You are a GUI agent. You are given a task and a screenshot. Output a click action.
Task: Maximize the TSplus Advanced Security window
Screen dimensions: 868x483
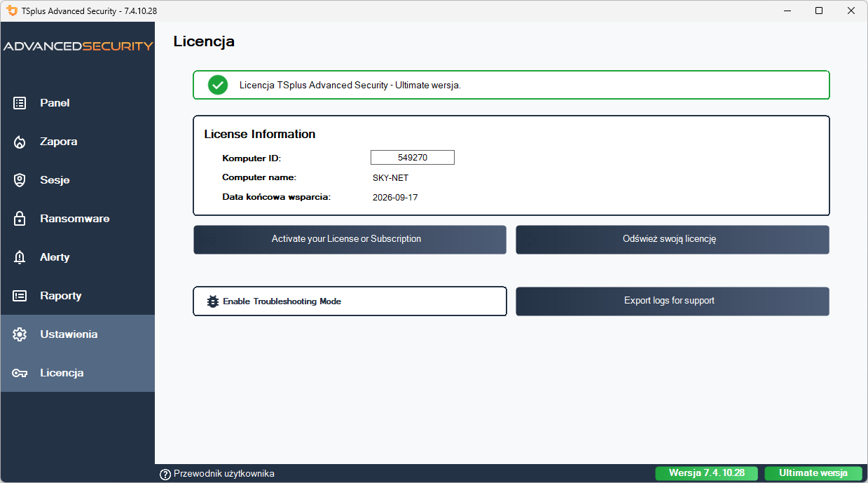(x=819, y=11)
